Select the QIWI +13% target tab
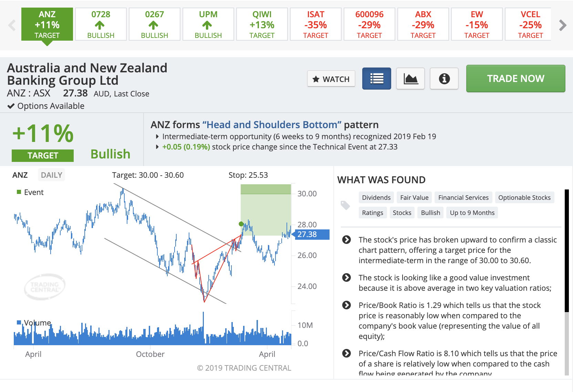Image resolution: width=573 pixels, height=392 pixels. pos(262,24)
